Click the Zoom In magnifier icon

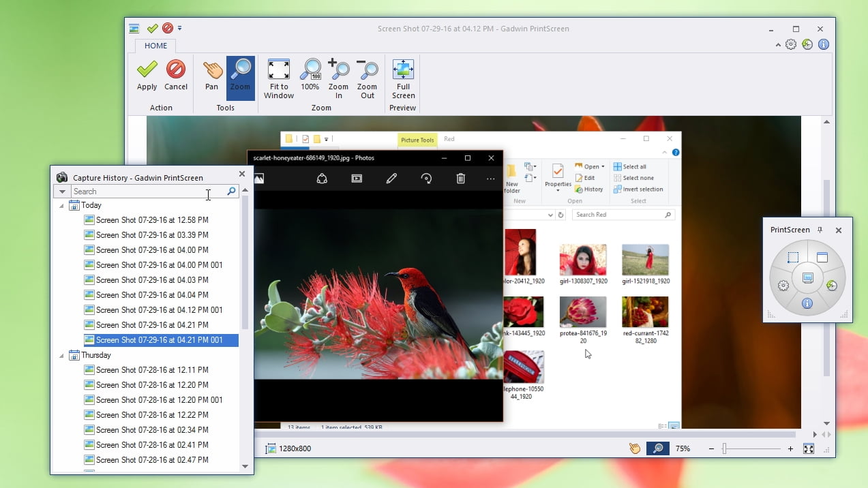coord(338,78)
